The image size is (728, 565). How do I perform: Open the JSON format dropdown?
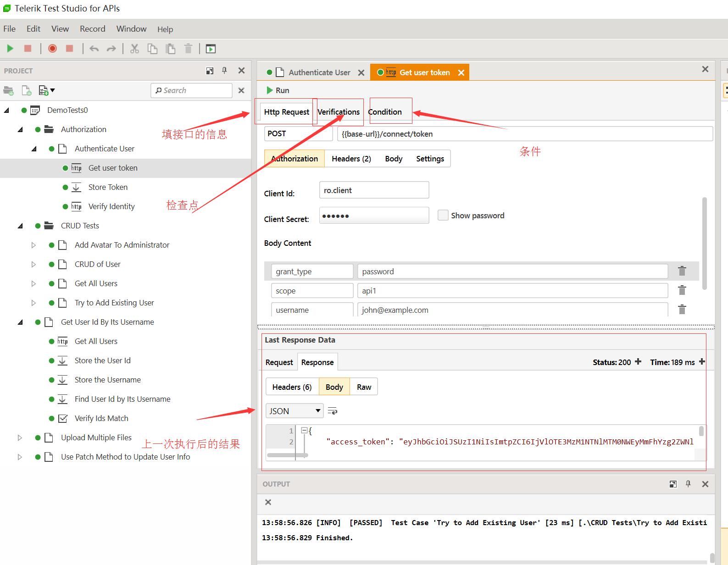pos(295,411)
